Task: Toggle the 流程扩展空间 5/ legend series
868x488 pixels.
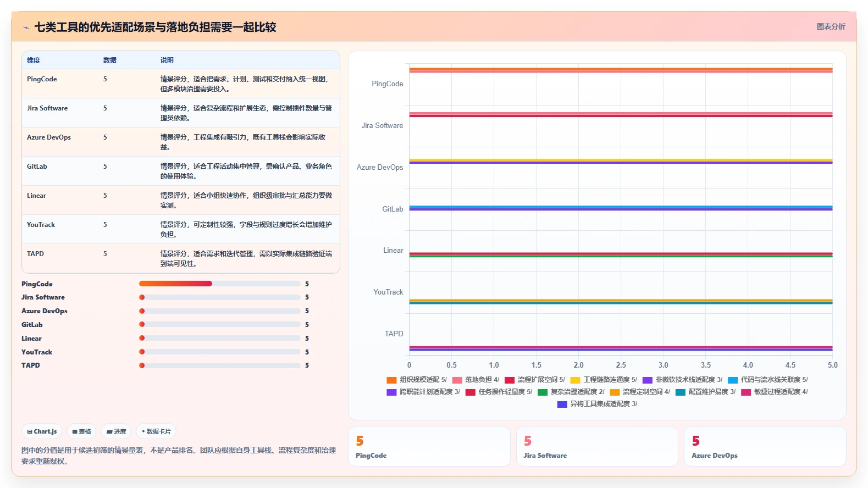Action: tap(535, 380)
